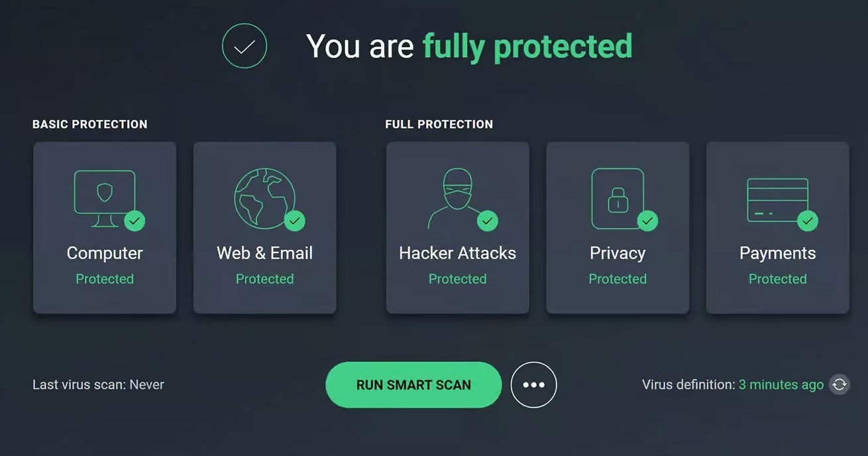Viewport: 868px width, 456px height.
Task: Click the Payments credit card icon
Action: (x=777, y=199)
